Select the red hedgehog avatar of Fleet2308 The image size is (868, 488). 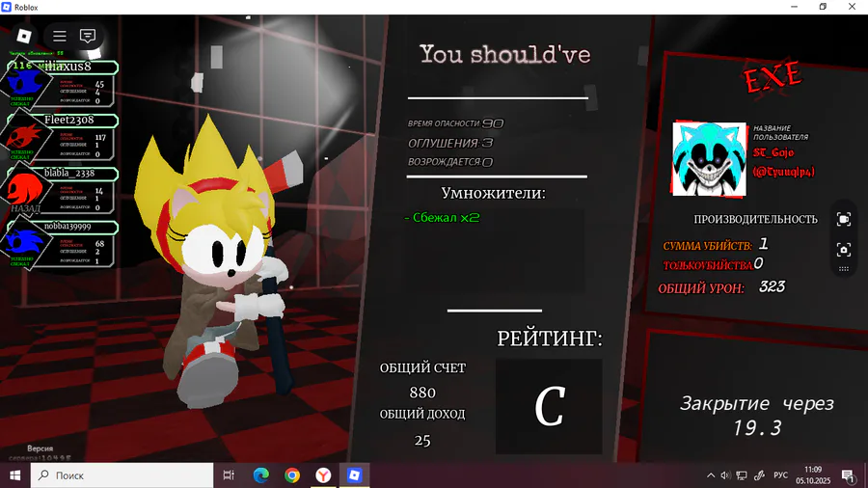point(23,137)
